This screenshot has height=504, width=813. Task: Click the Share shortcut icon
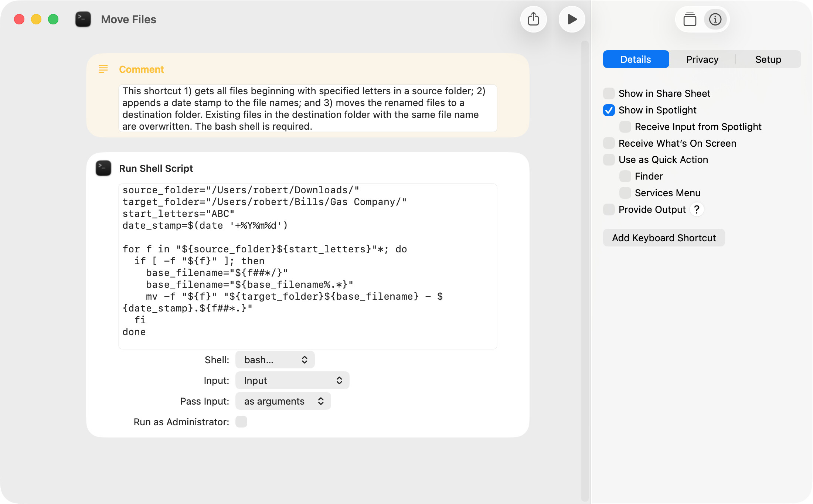point(533,19)
